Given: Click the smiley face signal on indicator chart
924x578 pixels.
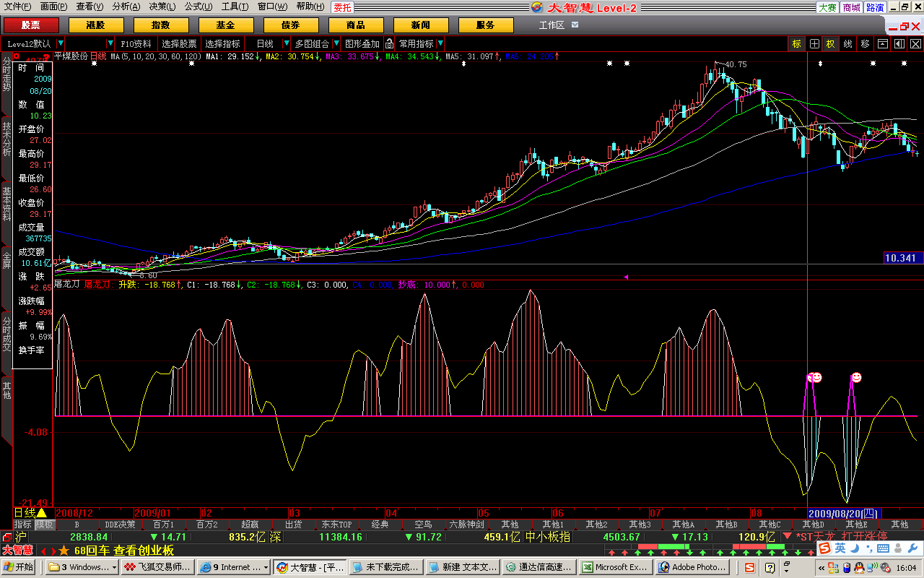Looking at the screenshot, I should coord(856,377).
